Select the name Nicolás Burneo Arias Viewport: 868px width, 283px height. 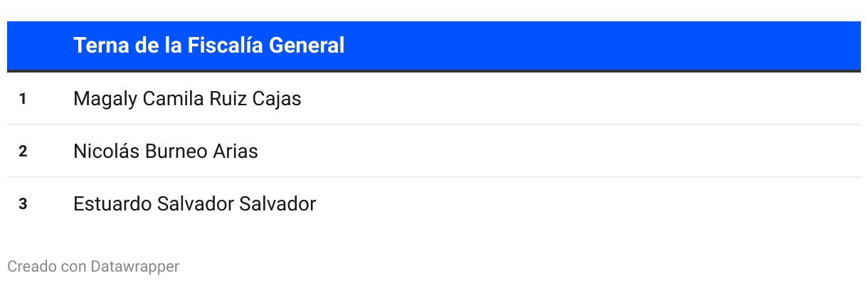pyautogui.click(x=166, y=151)
